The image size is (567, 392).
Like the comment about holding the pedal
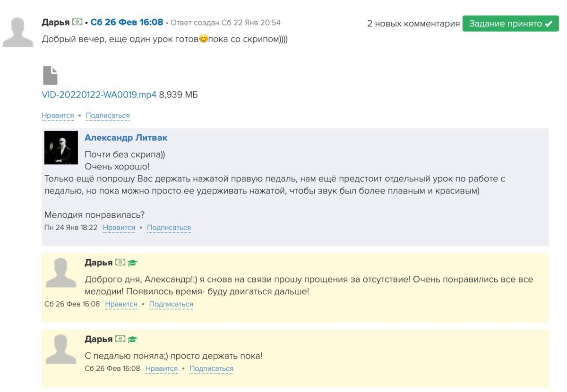coord(161,368)
